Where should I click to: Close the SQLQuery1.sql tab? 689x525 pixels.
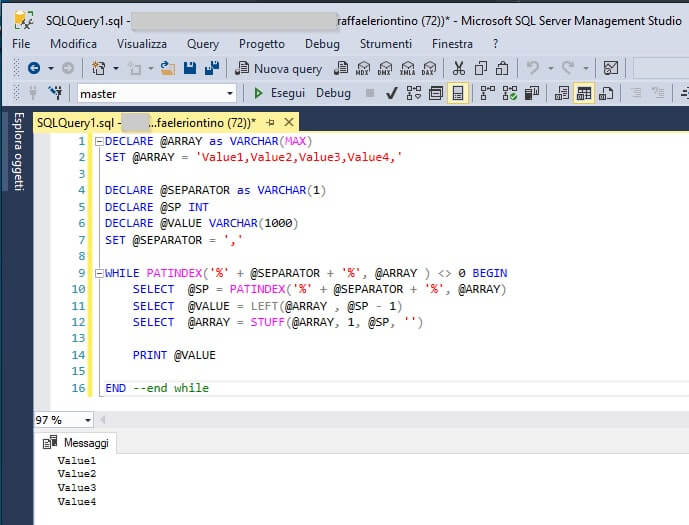(289, 122)
